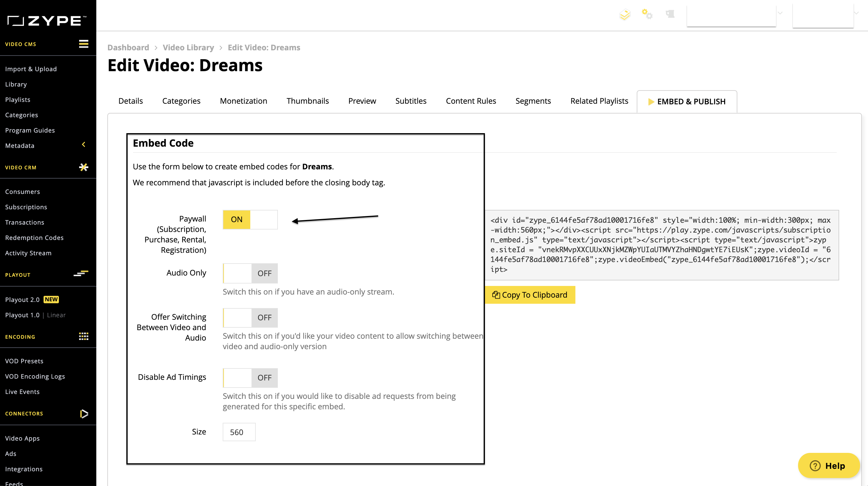The width and height of the screenshot is (868, 486).
Task: Go to Dashboard breadcrumb
Action: [128, 48]
